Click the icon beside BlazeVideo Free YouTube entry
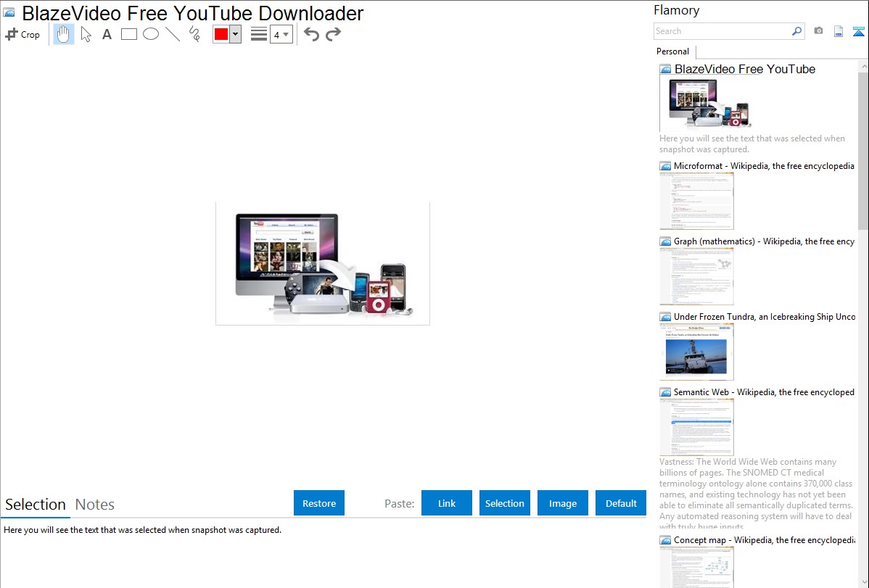 [x=665, y=70]
